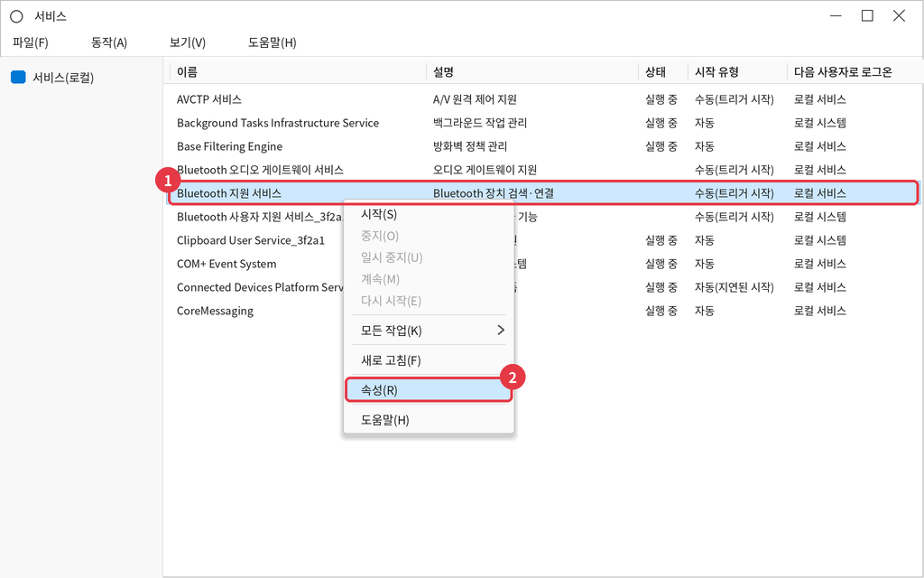Sort by the 상태 column header

point(663,72)
